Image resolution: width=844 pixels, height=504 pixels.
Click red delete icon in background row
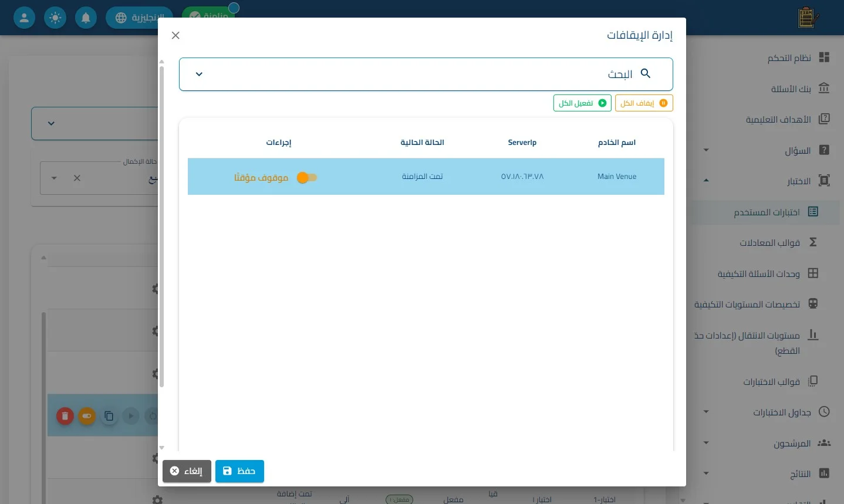[65, 416]
